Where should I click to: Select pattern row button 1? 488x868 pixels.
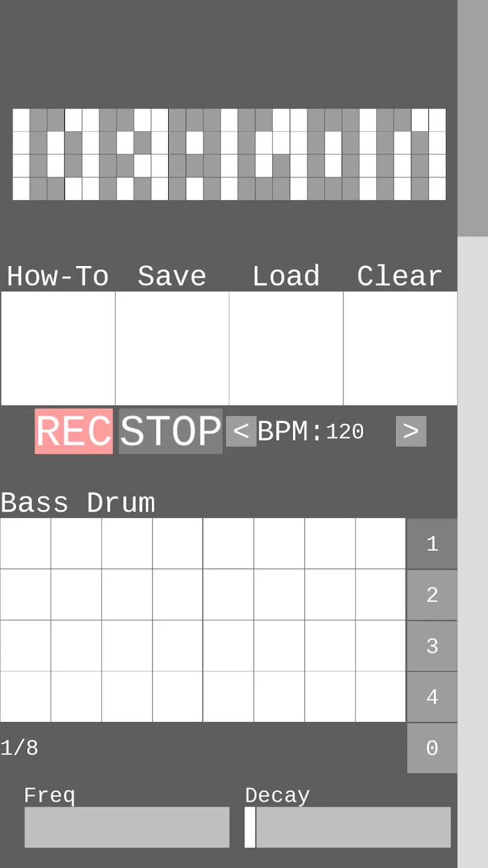click(432, 544)
